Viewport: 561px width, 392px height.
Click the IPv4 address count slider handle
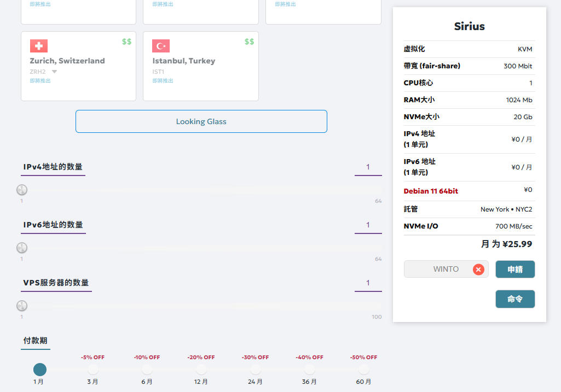(x=22, y=190)
